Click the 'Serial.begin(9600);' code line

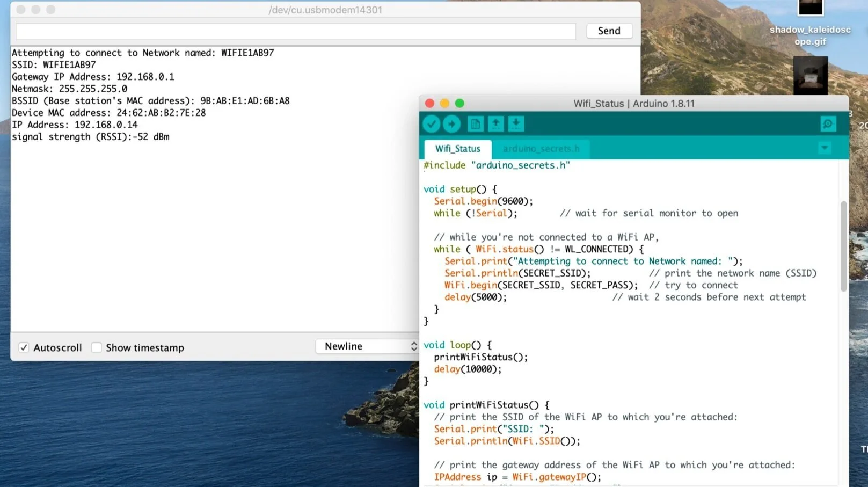coord(484,201)
